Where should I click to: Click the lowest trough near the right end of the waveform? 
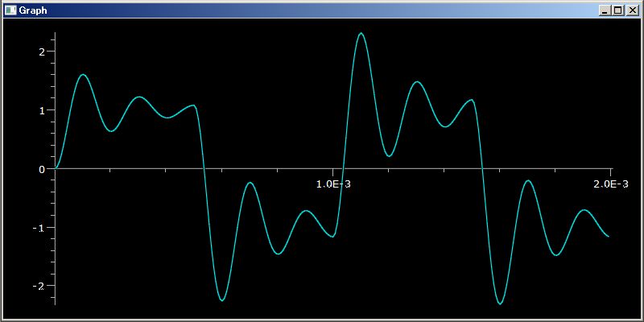coord(500,303)
